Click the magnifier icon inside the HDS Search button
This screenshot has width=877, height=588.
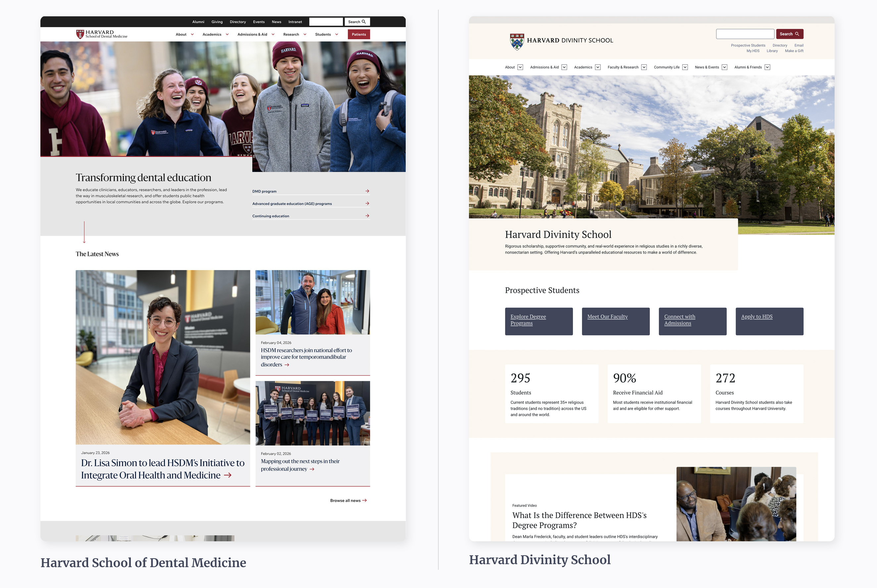pos(798,34)
